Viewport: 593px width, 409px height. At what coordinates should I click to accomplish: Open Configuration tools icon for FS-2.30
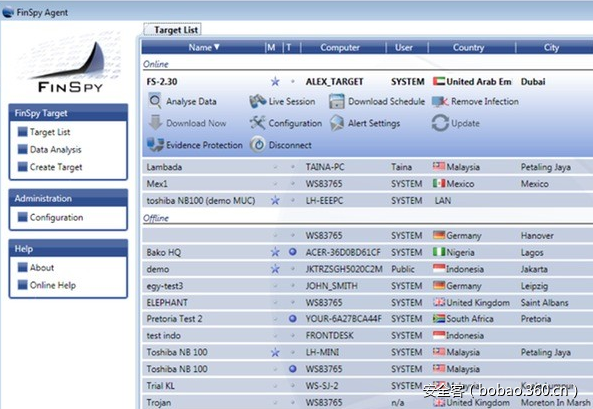point(258,123)
